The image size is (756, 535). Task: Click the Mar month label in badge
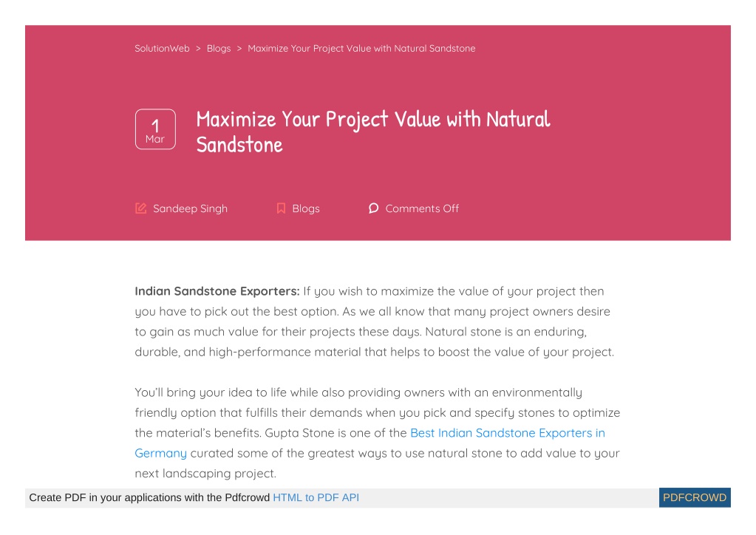coord(155,139)
